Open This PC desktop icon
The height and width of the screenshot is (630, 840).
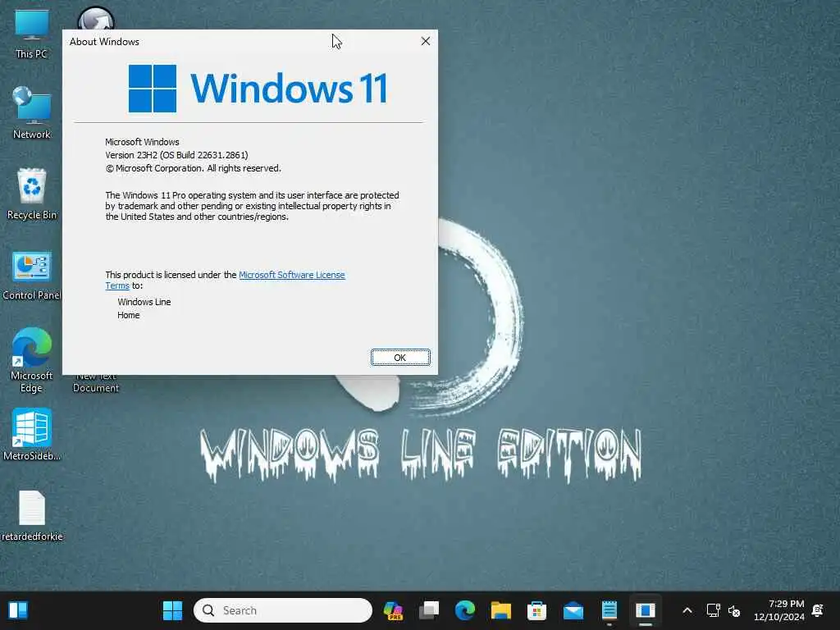pyautogui.click(x=31, y=33)
